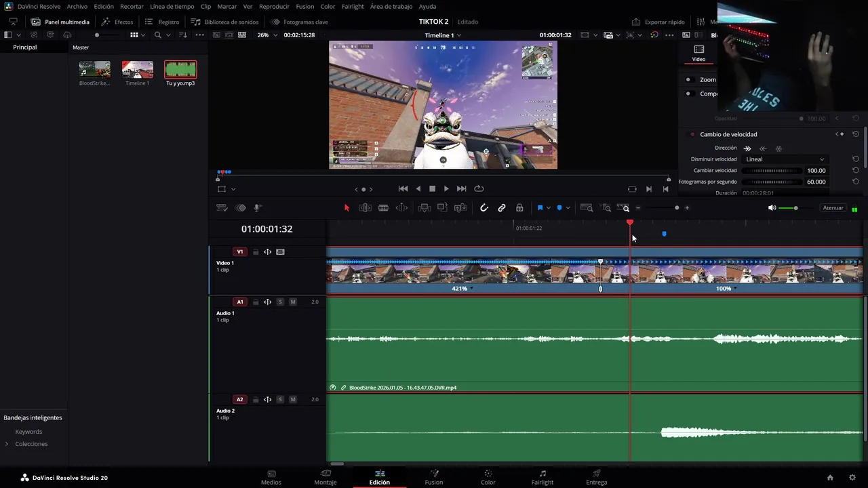Viewport: 868px width, 488px height.
Task: Open Fotogramas clave panel
Action: (299, 22)
